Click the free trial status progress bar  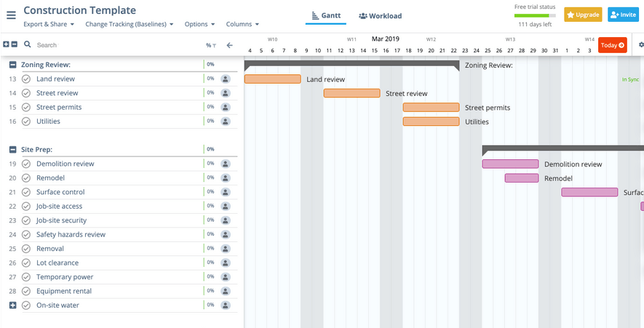[535, 15]
